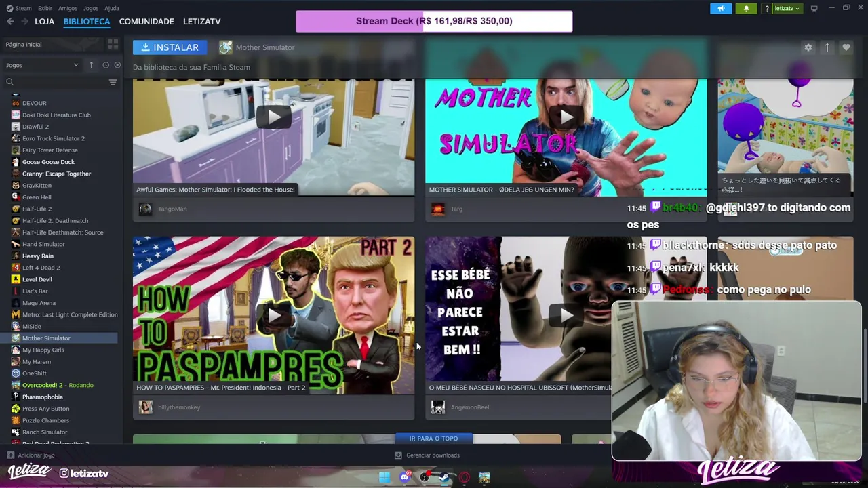868x488 pixels.
Task: Click the library search input field
Action: (60, 82)
